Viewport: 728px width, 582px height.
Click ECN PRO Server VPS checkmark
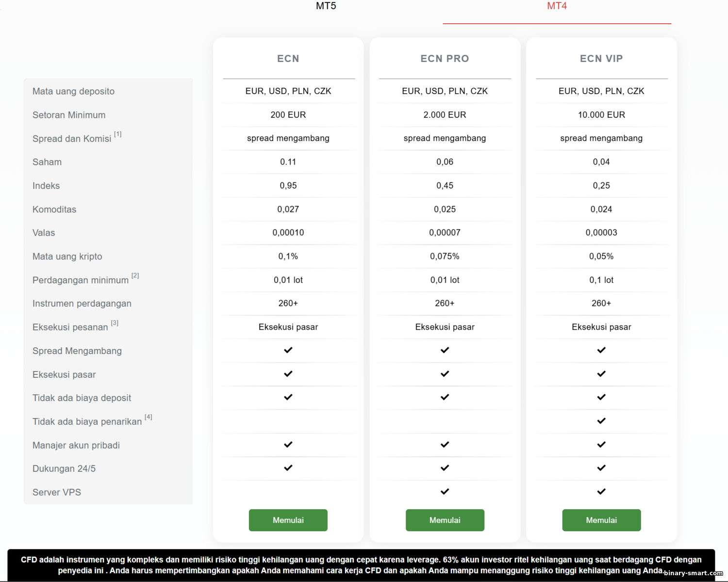pyautogui.click(x=445, y=492)
